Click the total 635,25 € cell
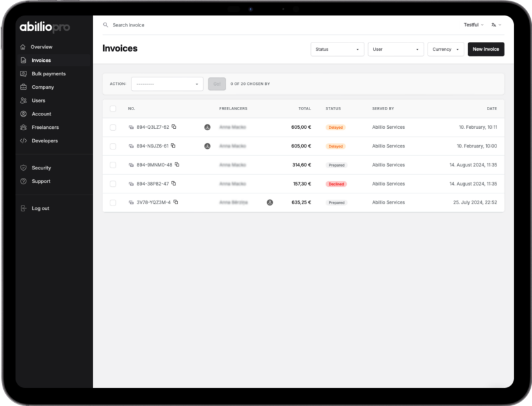Screen dimensions: 532x406 coord(301,202)
